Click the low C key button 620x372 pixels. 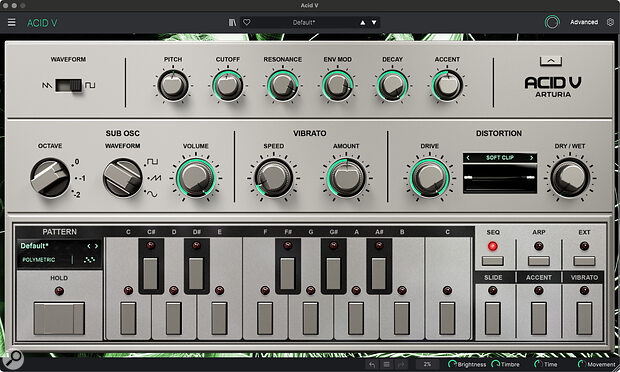(128, 318)
